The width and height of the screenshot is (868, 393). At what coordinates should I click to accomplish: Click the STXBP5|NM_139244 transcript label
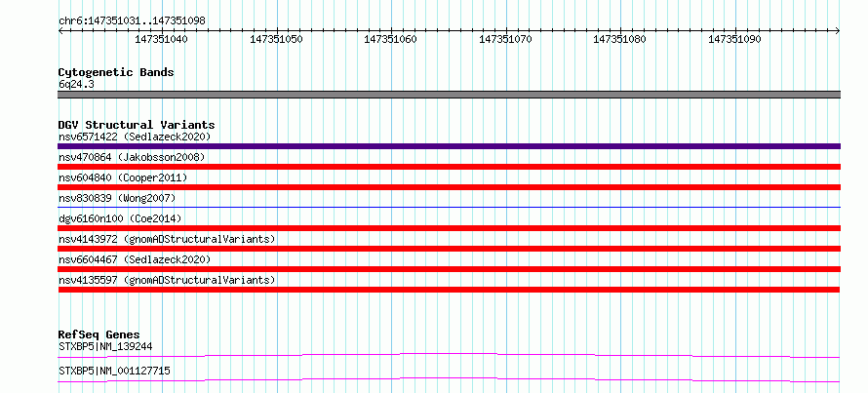pos(105,347)
